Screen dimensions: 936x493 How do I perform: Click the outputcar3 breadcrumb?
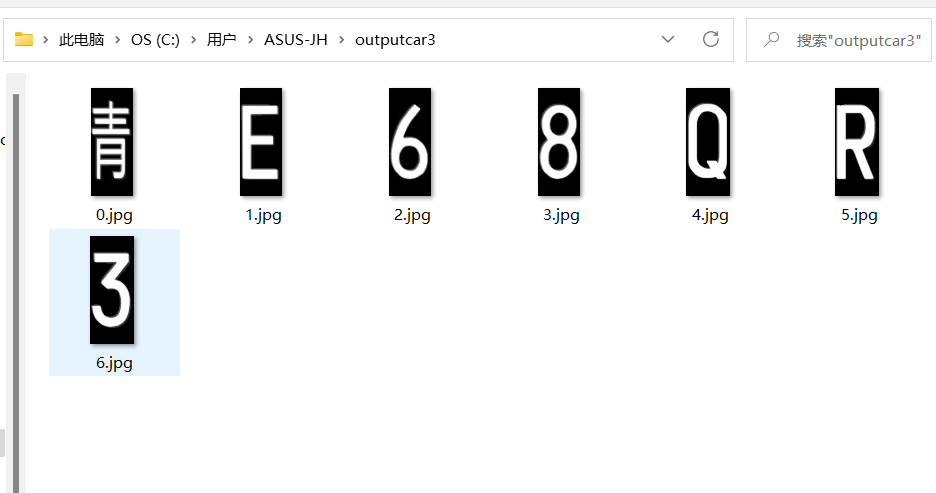pyautogui.click(x=395, y=40)
